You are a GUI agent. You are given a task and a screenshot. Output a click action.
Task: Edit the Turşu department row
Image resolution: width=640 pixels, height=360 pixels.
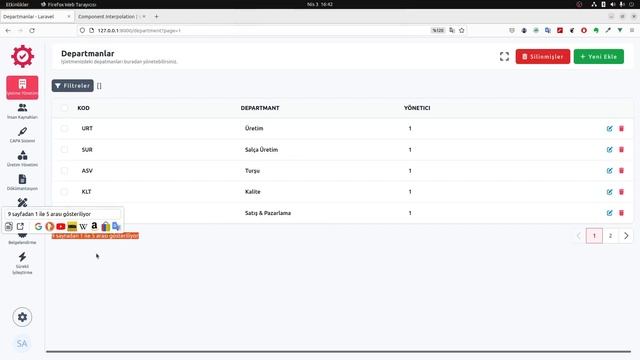click(609, 171)
